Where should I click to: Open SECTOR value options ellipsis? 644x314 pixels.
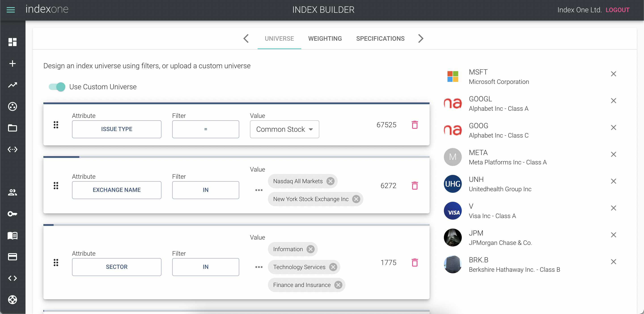point(259,267)
